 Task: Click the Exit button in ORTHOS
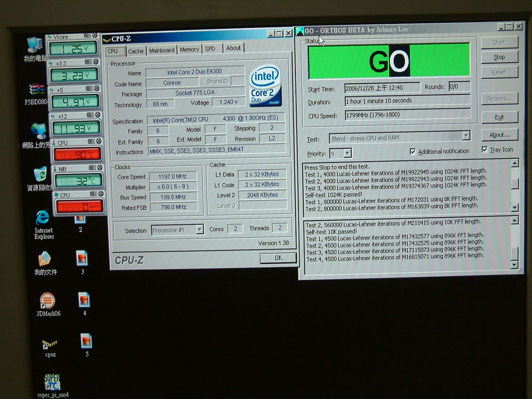tap(500, 117)
